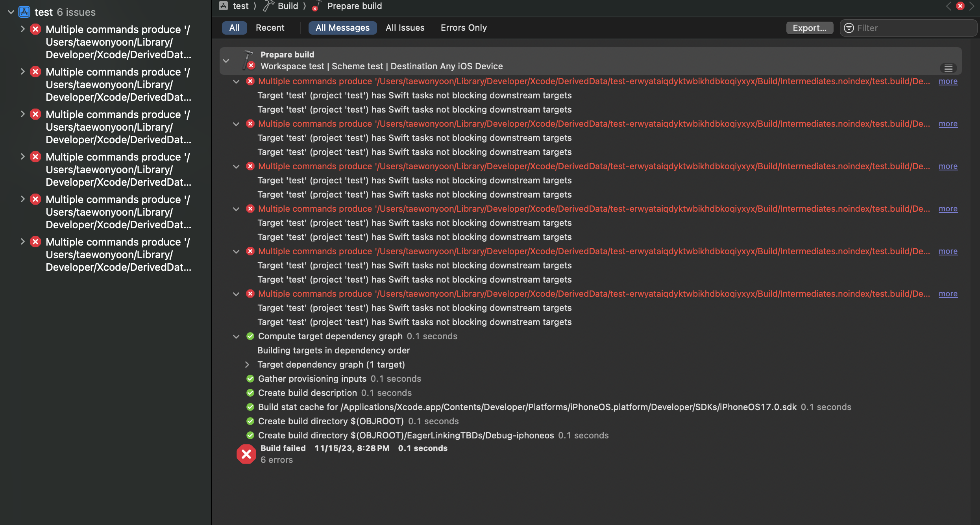Click the red error icon of fourth sidebar issue
The width and height of the screenshot is (980, 525).
tap(36, 157)
